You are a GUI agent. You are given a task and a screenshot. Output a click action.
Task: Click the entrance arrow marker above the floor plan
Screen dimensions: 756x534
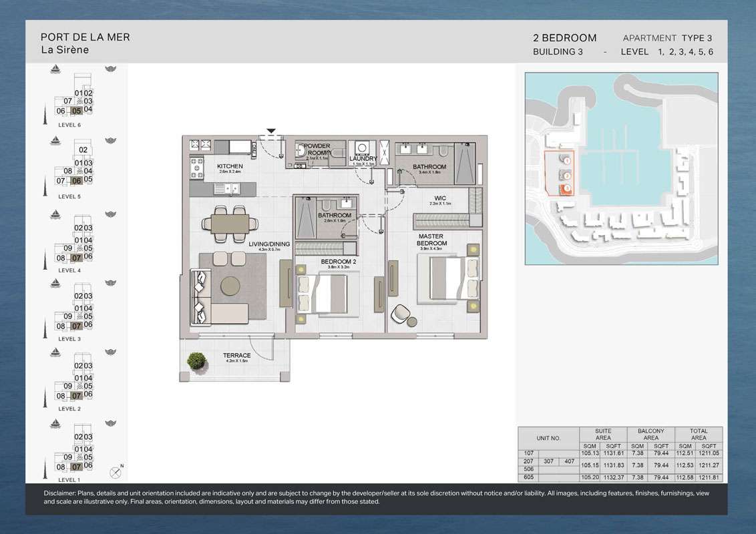pos(270,131)
